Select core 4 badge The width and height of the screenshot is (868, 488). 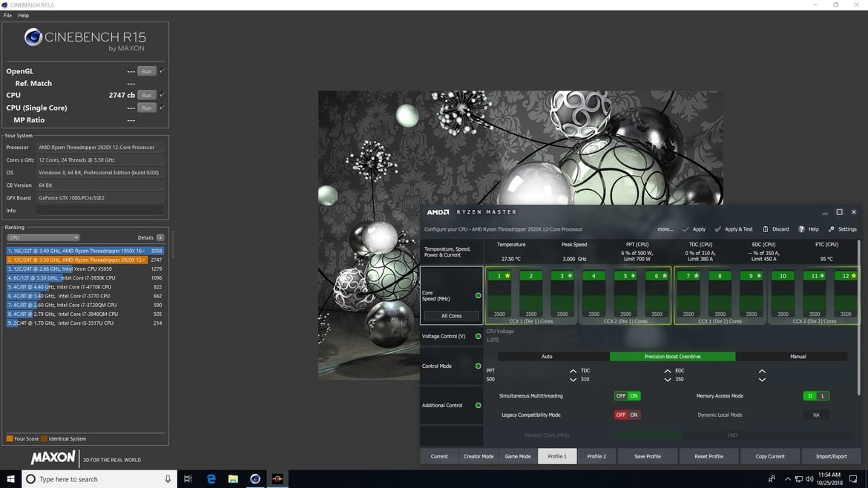(x=594, y=276)
